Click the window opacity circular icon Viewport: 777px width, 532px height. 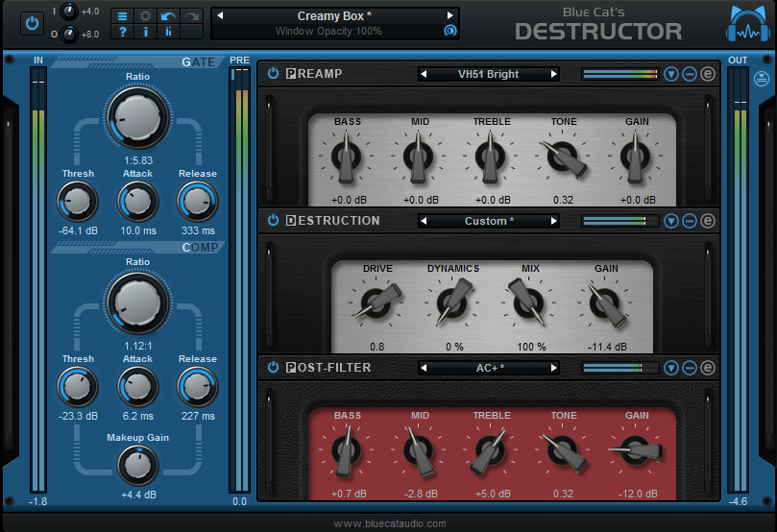pyautogui.click(x=449, y=31)
